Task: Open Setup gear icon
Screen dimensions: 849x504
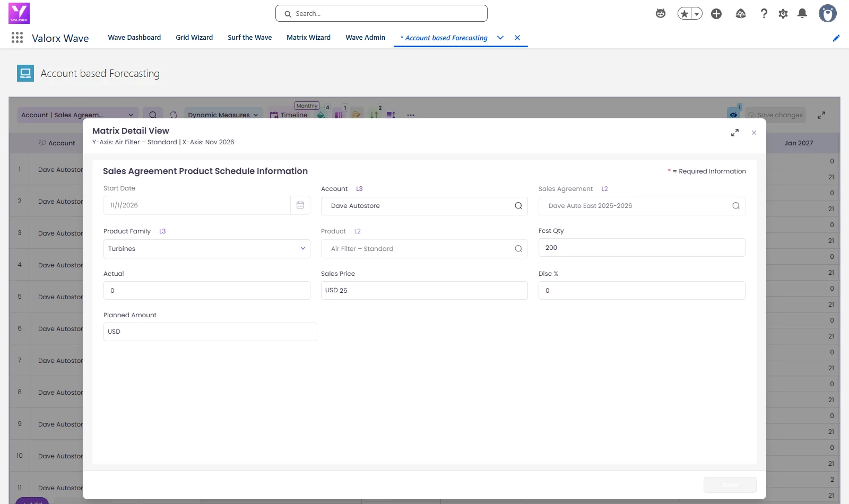Action: tap(783, 14)
